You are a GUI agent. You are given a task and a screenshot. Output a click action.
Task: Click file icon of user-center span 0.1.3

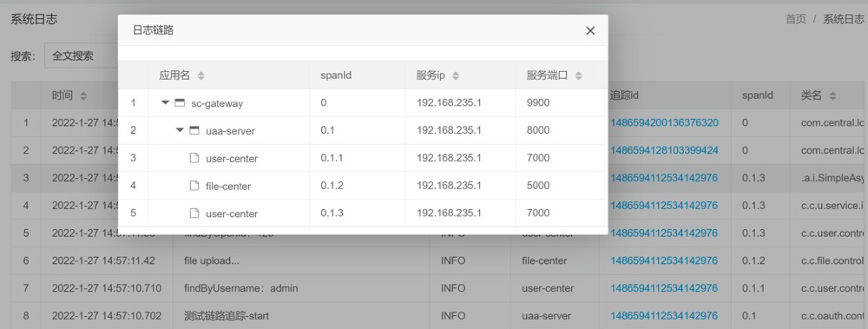point(194,213)
